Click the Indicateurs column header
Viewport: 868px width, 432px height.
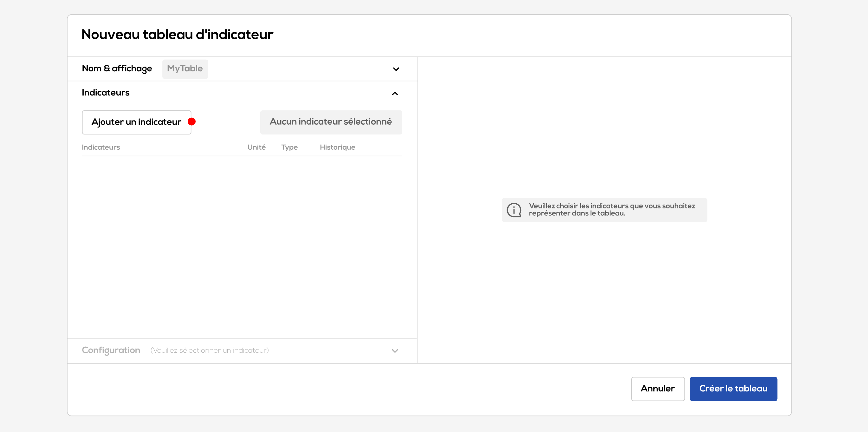[x=101, y=147]
